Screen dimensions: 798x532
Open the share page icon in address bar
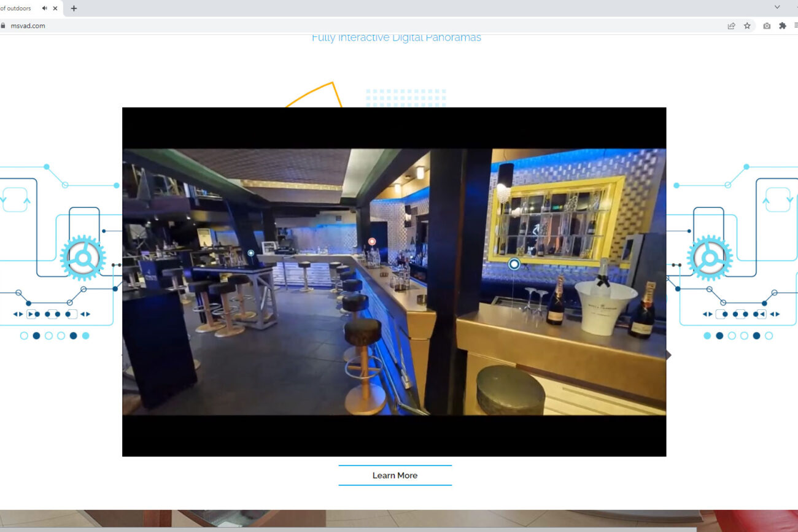[x=731, y=26]
